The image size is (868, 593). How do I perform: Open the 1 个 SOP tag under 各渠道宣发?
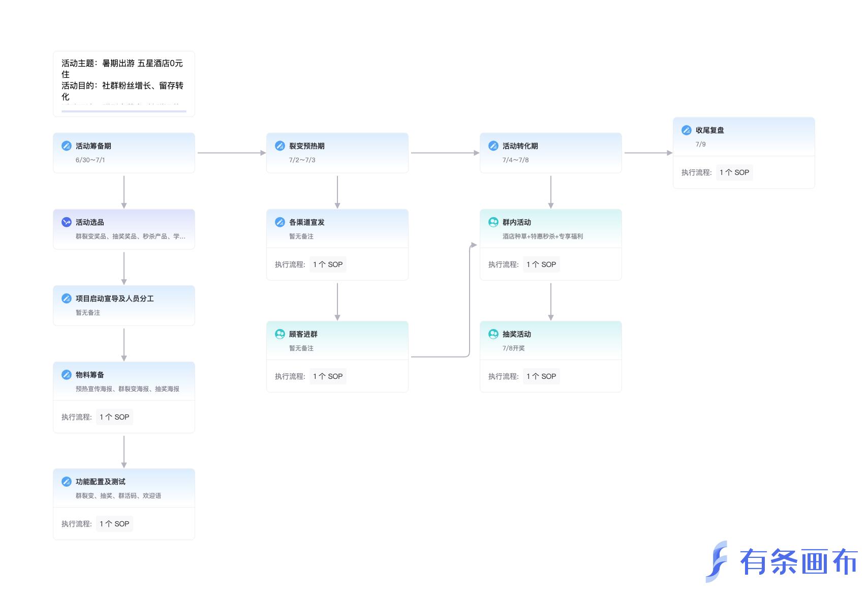tap(328, 264)
